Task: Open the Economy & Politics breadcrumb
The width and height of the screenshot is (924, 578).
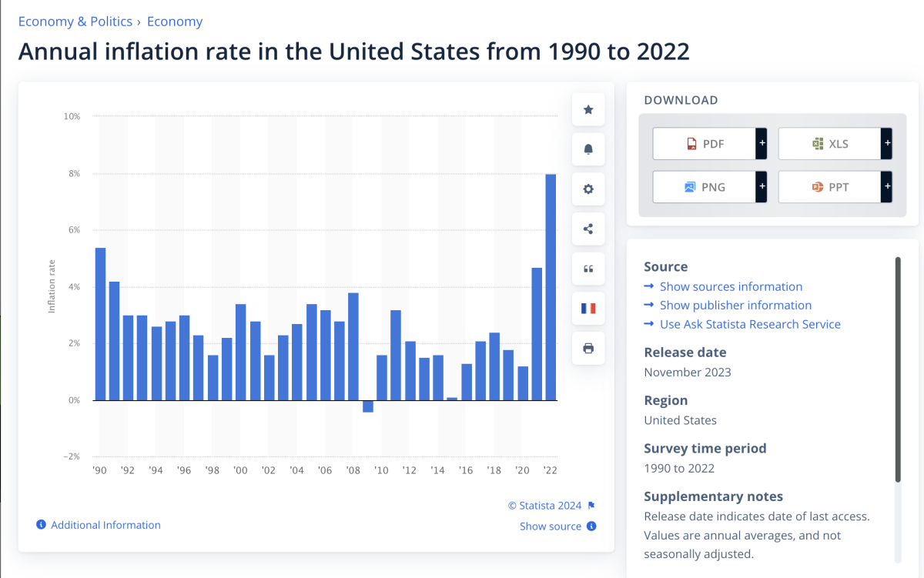Action: pyautogui.click(x=75, y=22)
